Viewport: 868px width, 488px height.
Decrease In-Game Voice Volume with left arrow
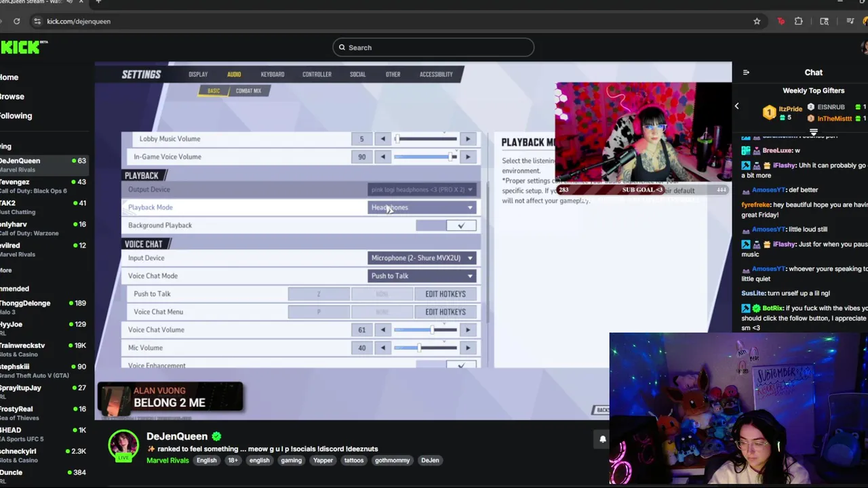tap(382, 157)
